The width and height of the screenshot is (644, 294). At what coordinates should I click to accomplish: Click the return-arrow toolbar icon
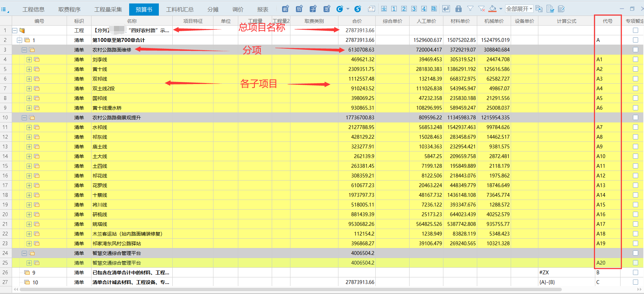pyautogui.click(x=446, y=9)
